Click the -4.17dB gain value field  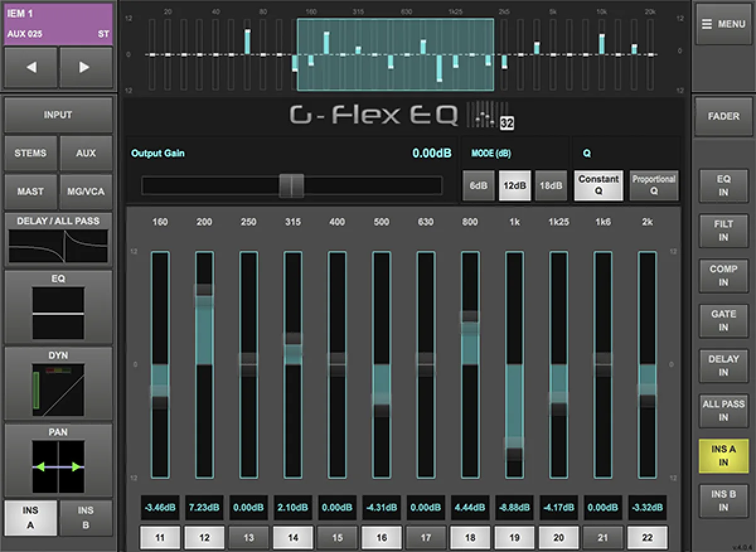559,508
